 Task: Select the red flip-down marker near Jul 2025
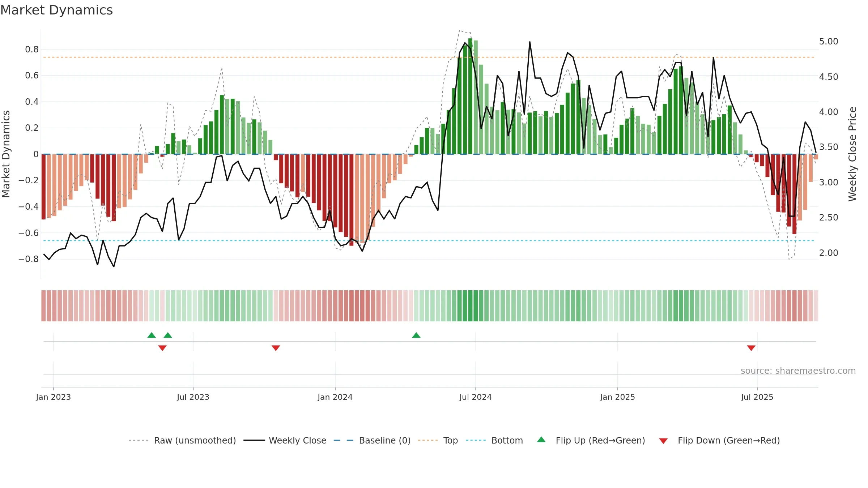tap(751, 348)
